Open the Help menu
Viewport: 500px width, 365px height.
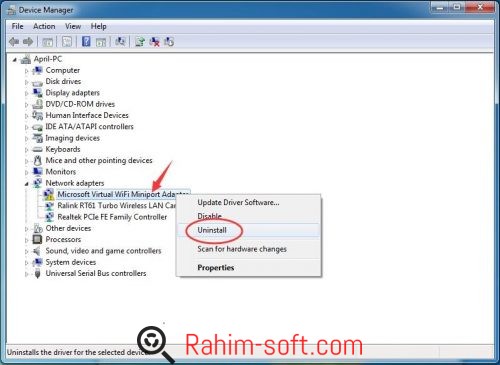pyautogui.click(x=99, y=26)
